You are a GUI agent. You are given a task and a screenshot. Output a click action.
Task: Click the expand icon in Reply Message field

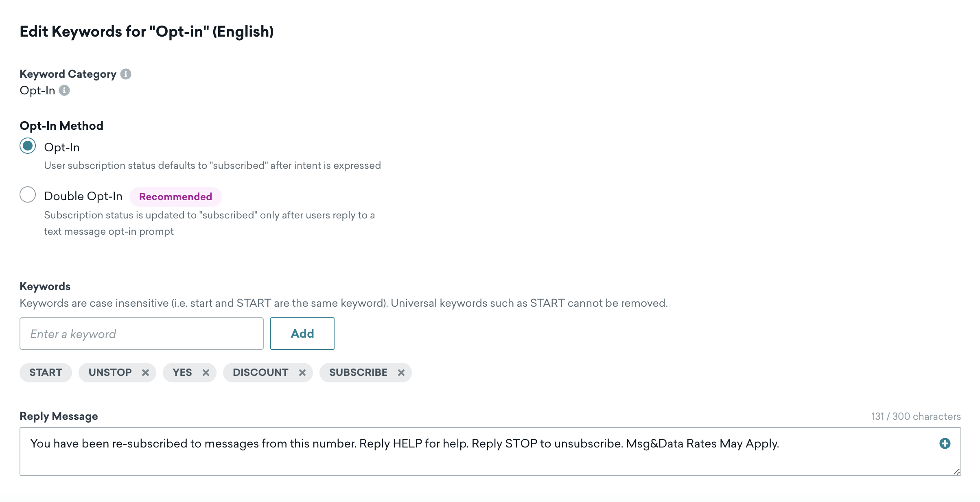tap(945, 443)
